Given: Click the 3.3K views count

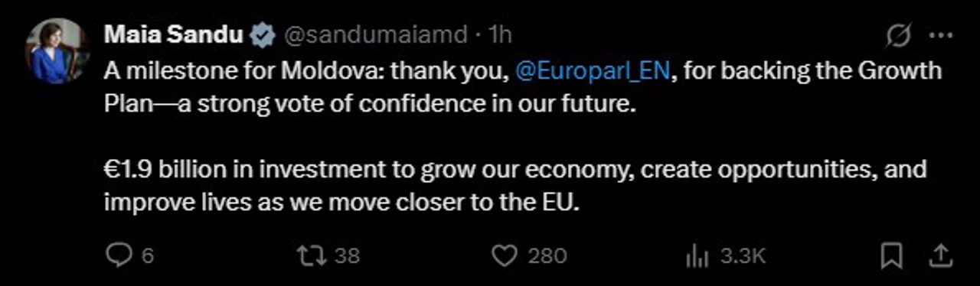Looking at the screenshot, I should (x=743, y=255).
